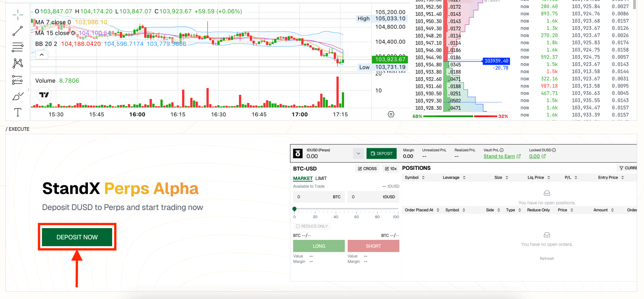
Task: Click the TradingView logo on the chart
Action: (x=44, y=95)
